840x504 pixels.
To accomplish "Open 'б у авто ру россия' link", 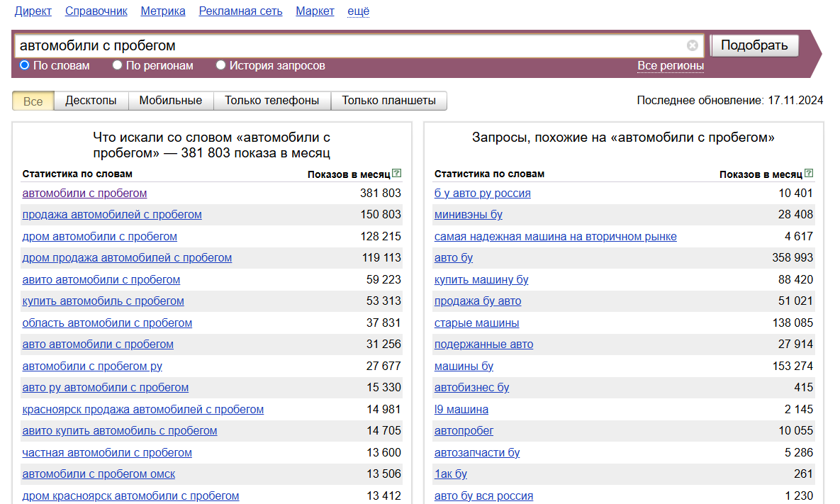I will [x=483, y=194].
